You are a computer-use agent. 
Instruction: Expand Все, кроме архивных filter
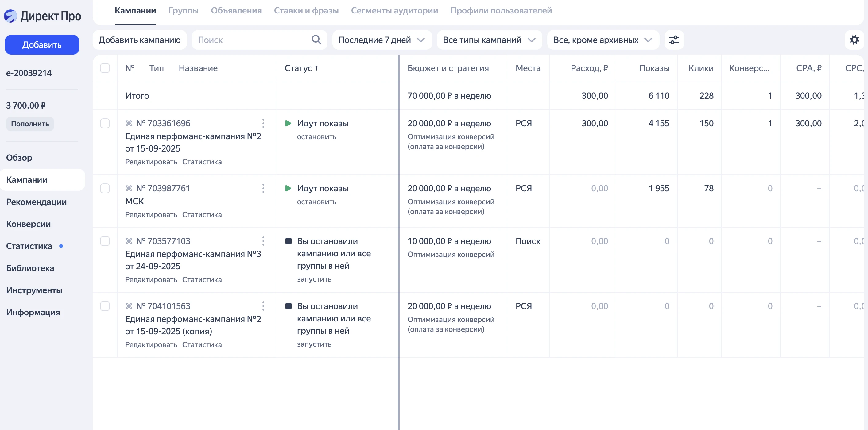click(603, 40)
